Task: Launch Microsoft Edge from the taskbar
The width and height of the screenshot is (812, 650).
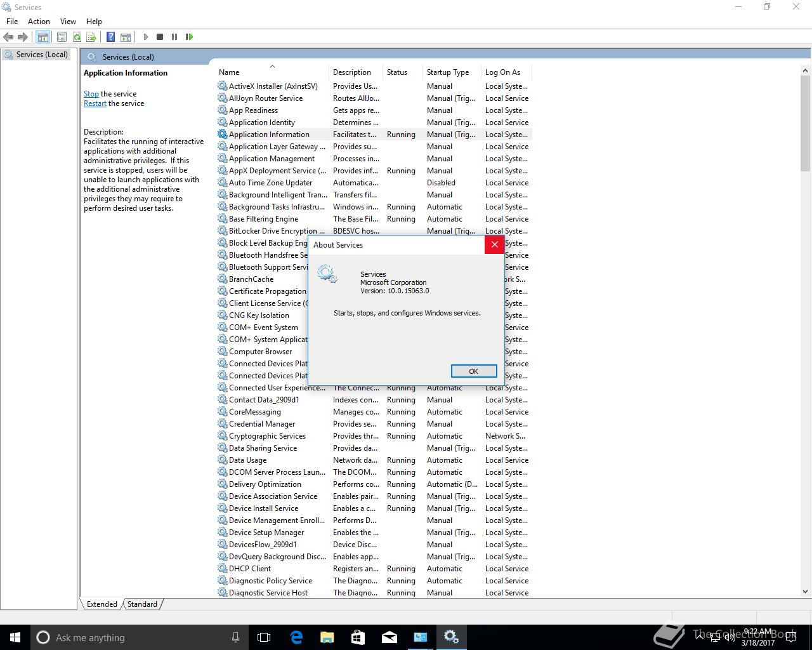Action: [x=296, y=637]
